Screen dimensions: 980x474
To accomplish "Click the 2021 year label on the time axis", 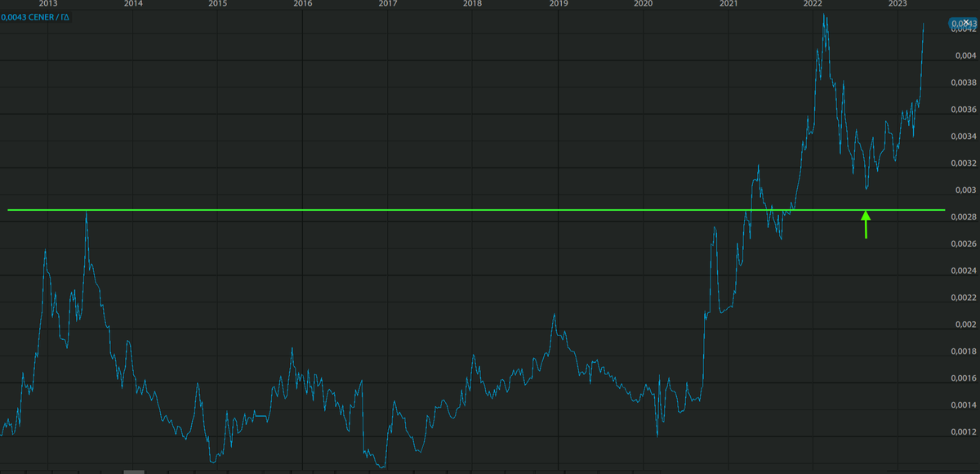I will tap(728, 4).
